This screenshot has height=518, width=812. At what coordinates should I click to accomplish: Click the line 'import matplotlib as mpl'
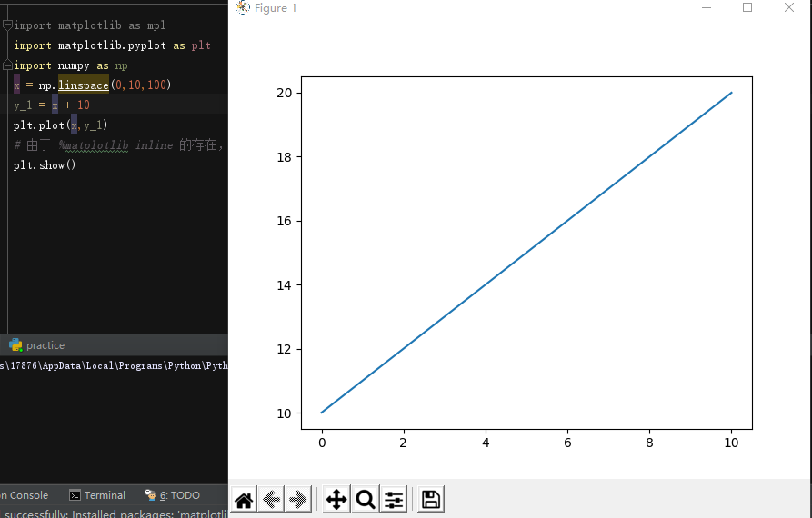click(90, 25)
